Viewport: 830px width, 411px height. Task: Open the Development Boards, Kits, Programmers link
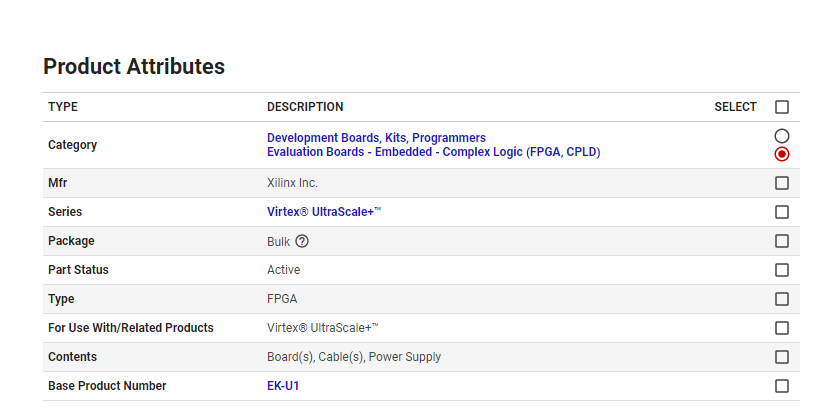pyautogui.click(x=376, y=138)
